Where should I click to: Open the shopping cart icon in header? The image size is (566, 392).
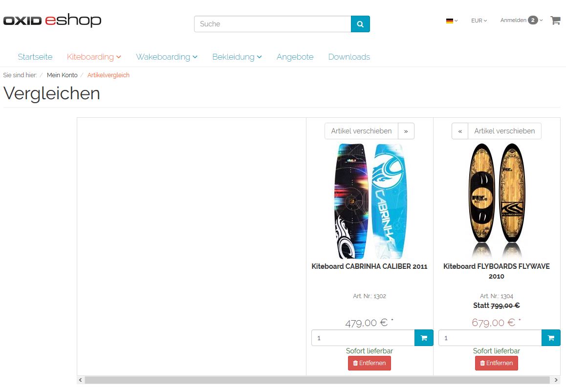[555, 20]
